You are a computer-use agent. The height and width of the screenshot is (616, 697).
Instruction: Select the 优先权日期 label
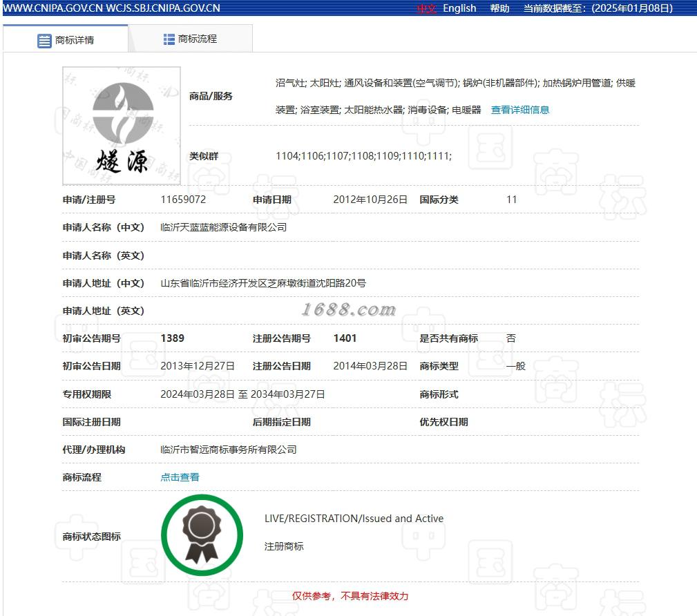click(443, 422)
